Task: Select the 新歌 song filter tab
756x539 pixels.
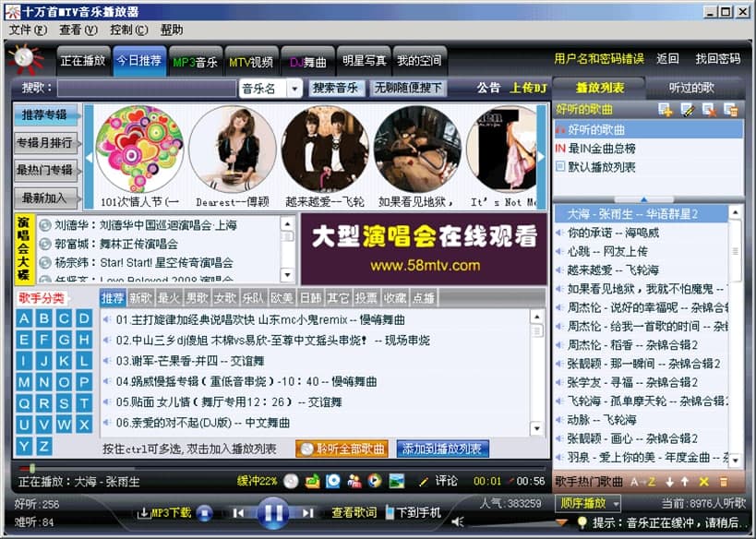Action: (140, 298)
